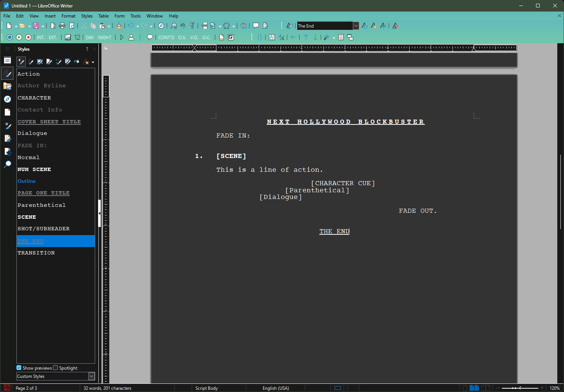This screenshot has height=392, width=564.
Task: Select Character Styles in Styles panel
Action: (x=31, y=62)
